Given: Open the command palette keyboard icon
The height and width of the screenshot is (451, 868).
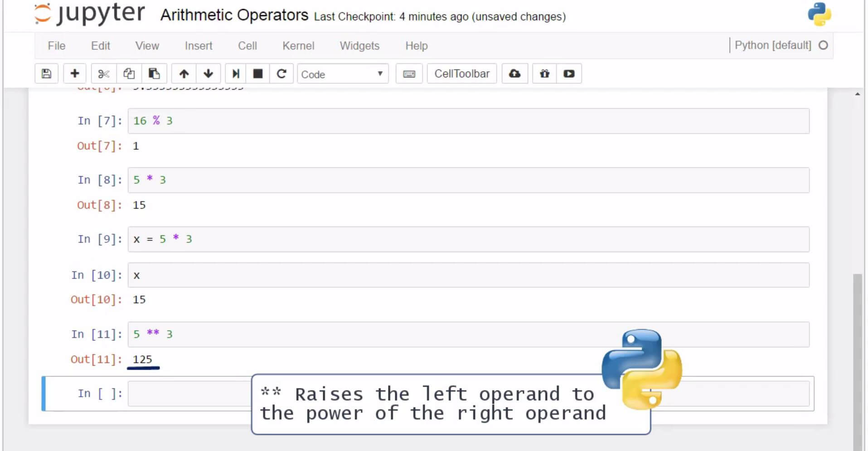Looking at the screenshot, I should point(409,74).
